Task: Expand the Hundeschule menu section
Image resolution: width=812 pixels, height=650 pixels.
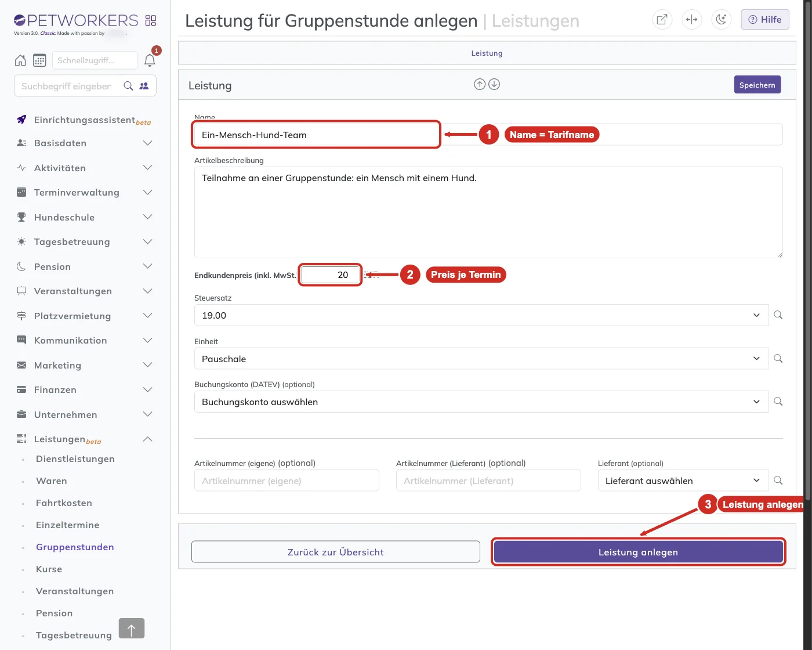Action: 85,217
